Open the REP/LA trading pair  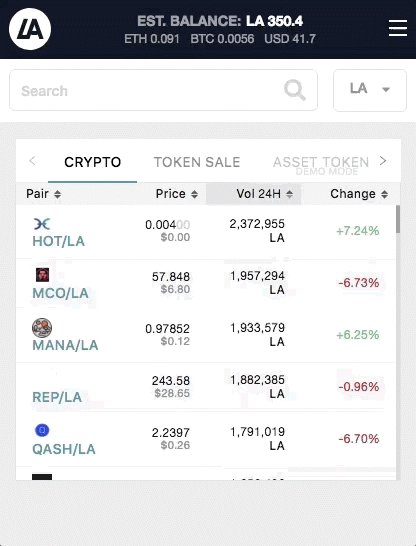(57, 397)
